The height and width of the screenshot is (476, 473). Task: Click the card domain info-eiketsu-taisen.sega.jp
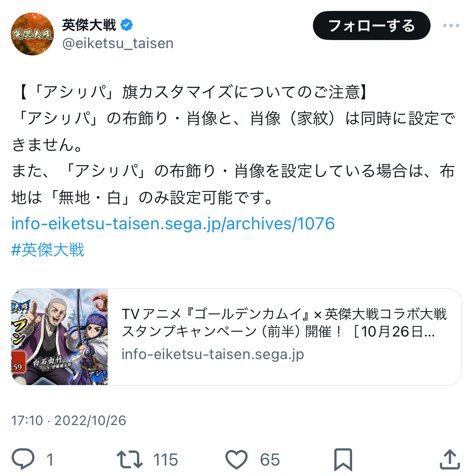(x=213, y=354)
